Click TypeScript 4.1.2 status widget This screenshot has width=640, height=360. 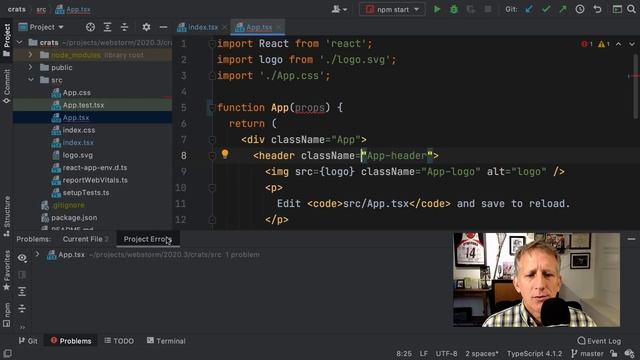tap(534, 354)
